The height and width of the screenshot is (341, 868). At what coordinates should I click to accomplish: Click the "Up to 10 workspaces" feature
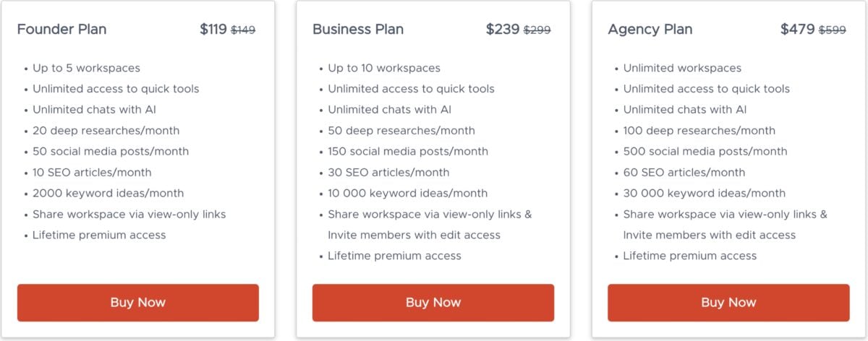pyautogui.click(x=384, y=68)
